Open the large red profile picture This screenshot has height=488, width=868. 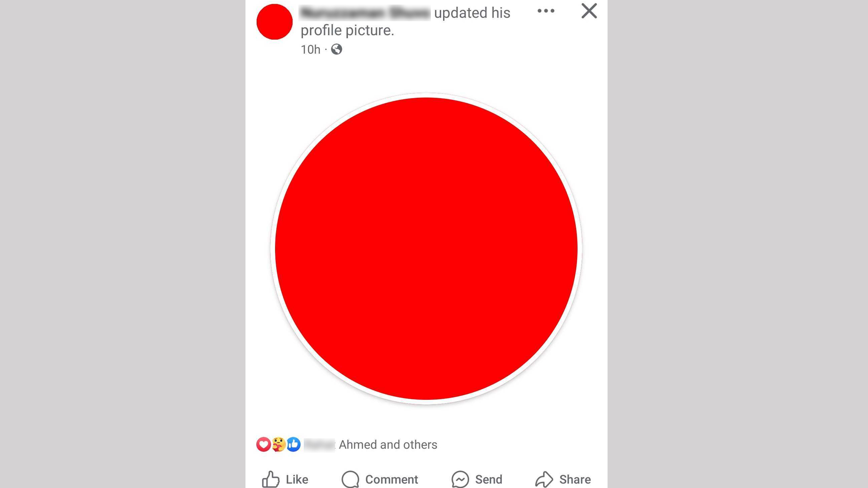click(426, 249)
